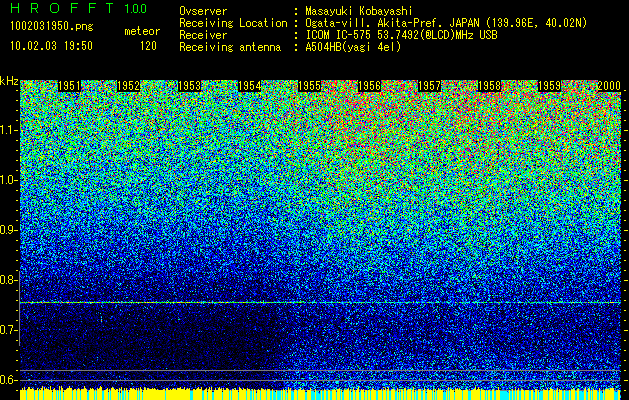Screen dimensions: 629x400
Task: Click the observer name Masayuki Kobayashi
Action: 359,11
